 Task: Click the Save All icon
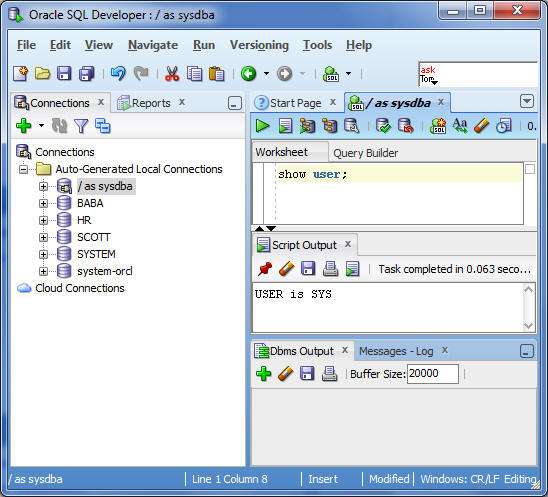(86, 73)
